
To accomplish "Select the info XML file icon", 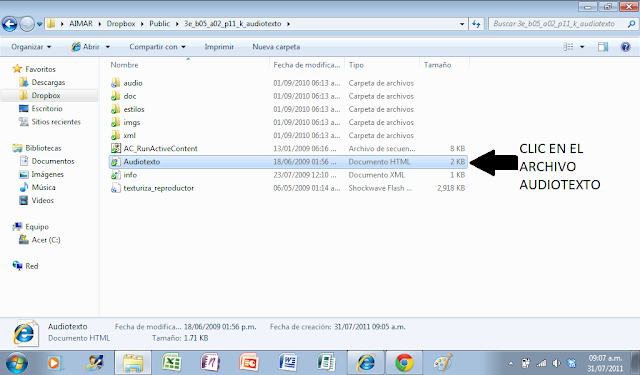I will point(116,175).
